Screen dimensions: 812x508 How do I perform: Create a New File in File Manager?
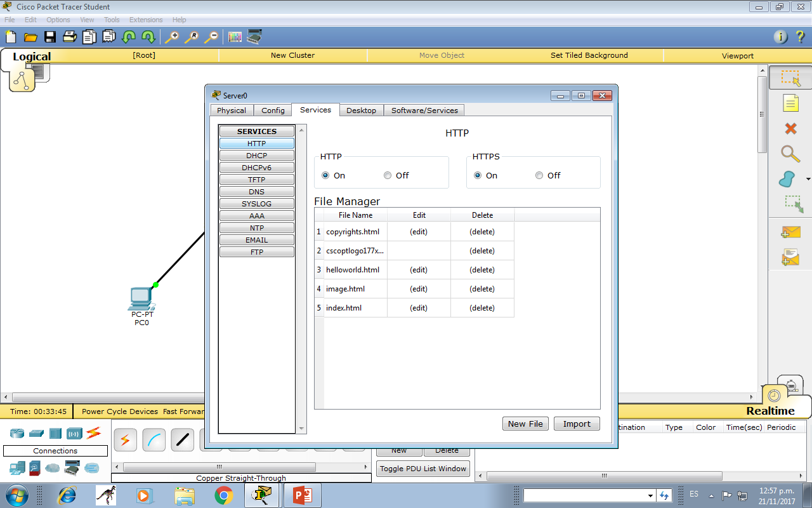(525, 424)
